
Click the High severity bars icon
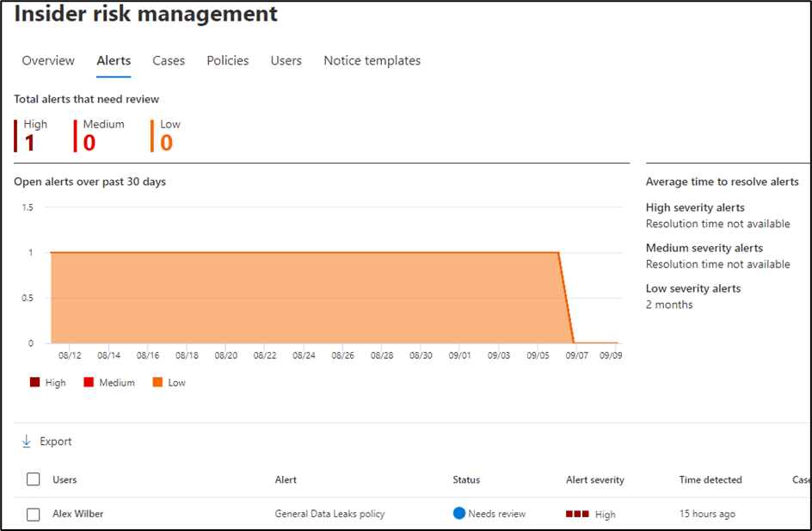tap(576, 514)
